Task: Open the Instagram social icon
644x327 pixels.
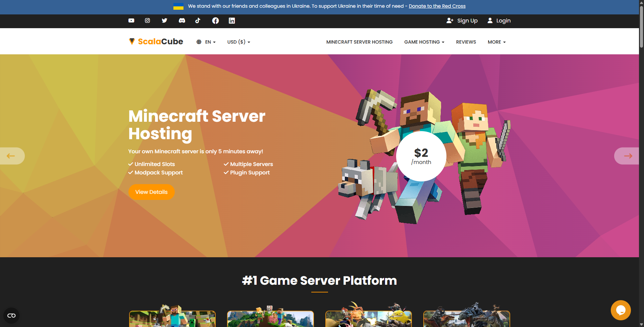Action: tap(147, 20)
